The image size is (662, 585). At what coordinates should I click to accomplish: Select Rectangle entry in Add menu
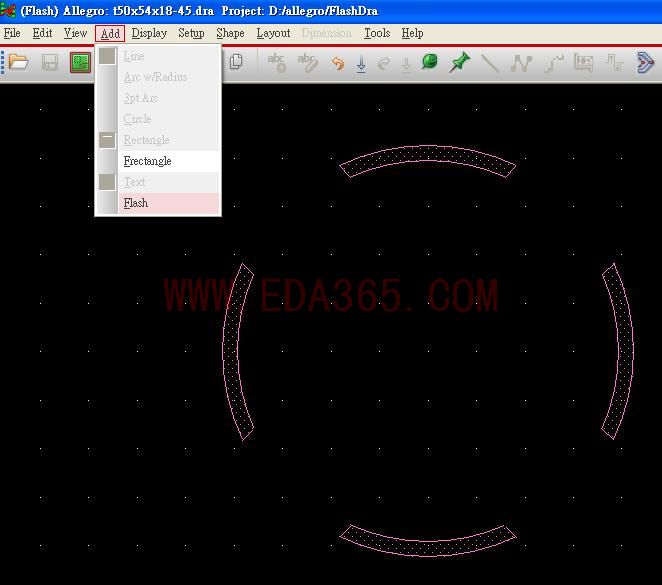pos(169,140)
